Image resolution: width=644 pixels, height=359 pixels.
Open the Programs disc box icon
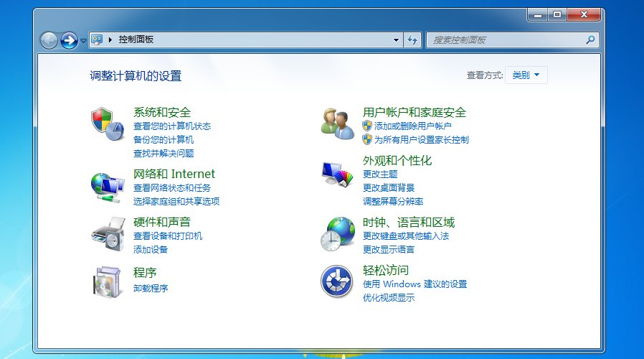point(107,281)
